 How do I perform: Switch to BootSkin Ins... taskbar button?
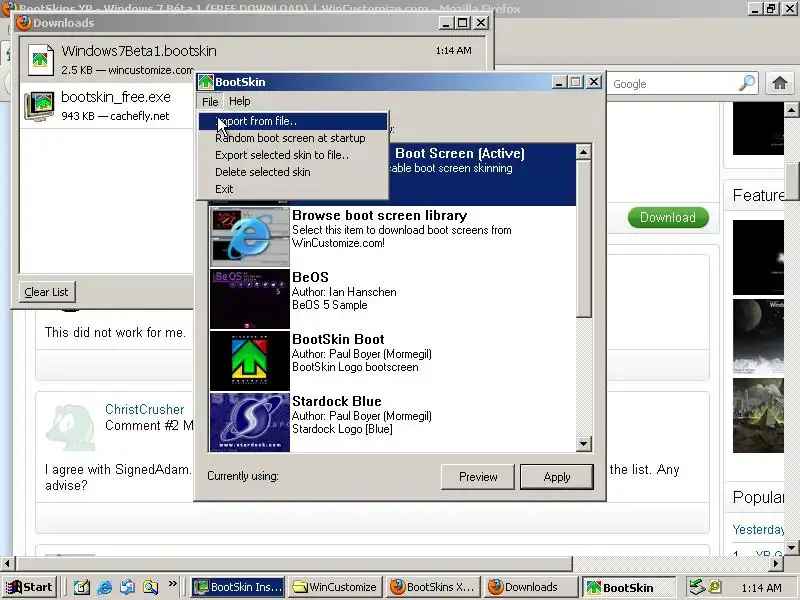(x=238, y=587)
